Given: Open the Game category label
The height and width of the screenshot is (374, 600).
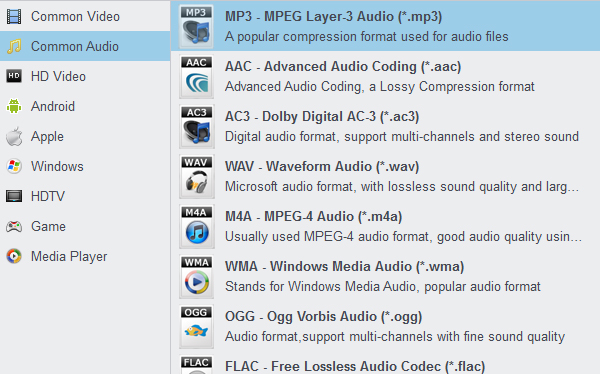Looking at the screenshot, I should pyautogui.click(x=48, y=226).
